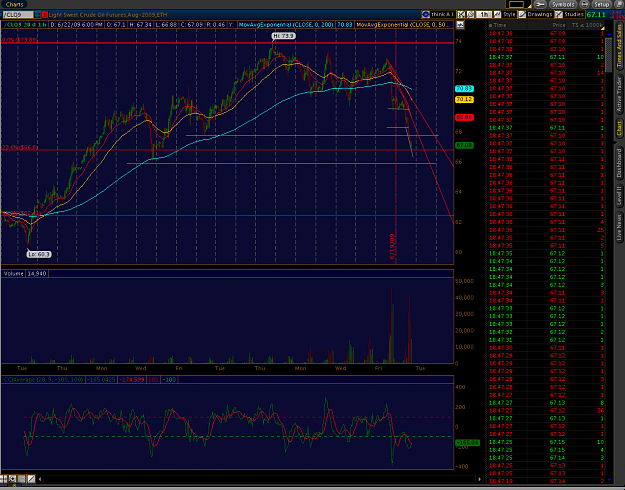Click the small chart icon below studies bar
This screenshot has height=490, width=625.
[x=460, y=25]
